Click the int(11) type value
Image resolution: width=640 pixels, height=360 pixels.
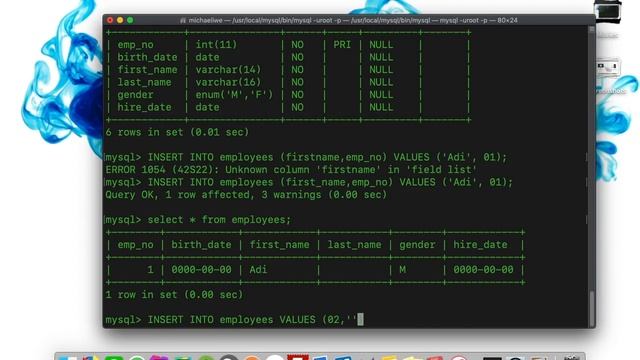[x=216, y=45]
